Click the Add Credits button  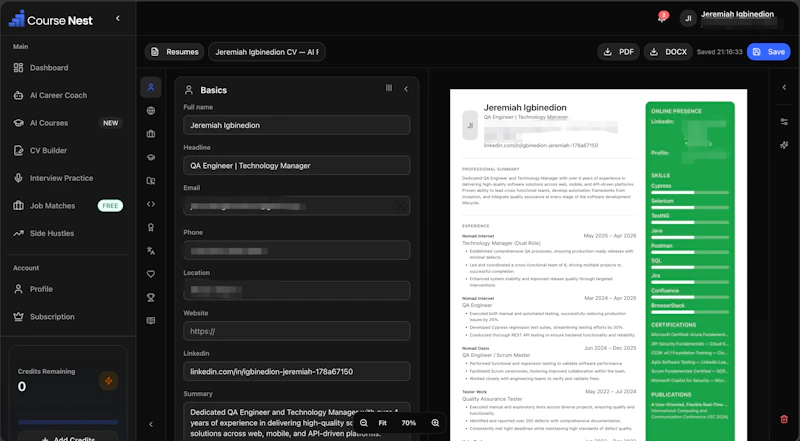tap(68, 437)
